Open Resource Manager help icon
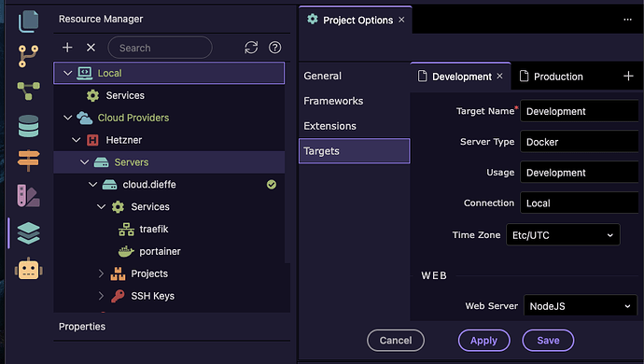The height and width of the screenshot is (364, 644). 274,48
